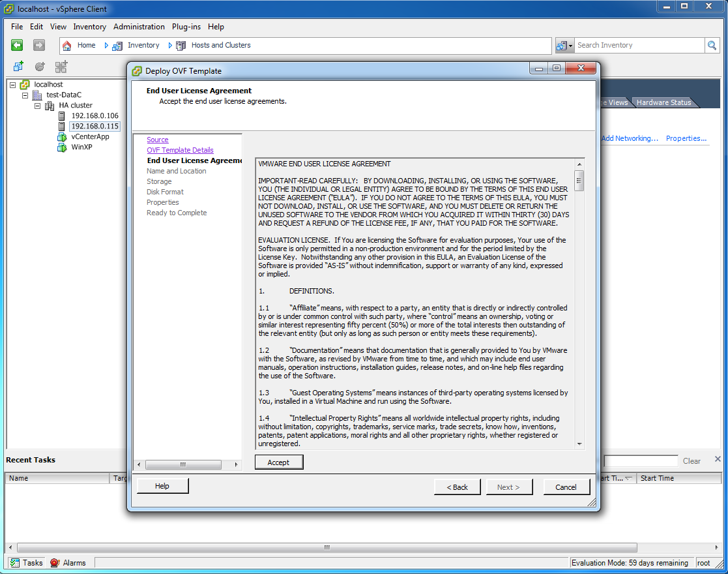Click the Name column header
The width and height of the screenshot is (728, 574).
tap(57, 478)
